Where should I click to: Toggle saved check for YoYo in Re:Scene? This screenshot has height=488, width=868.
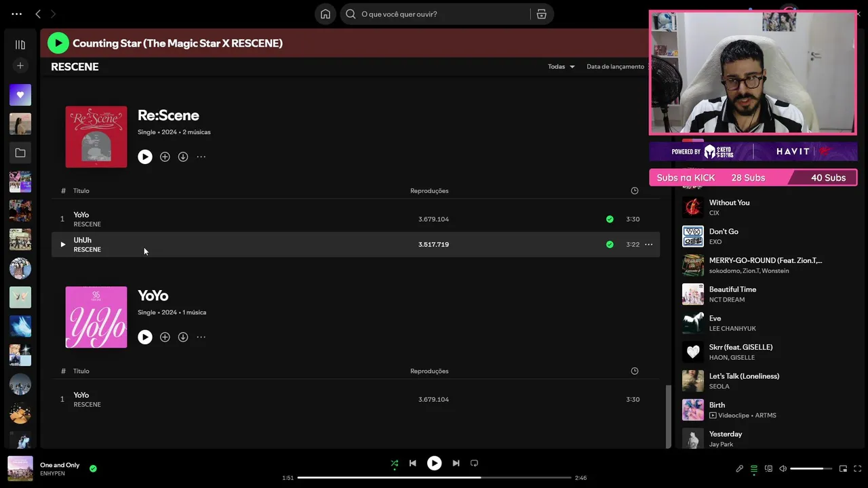tap(610, 219)
